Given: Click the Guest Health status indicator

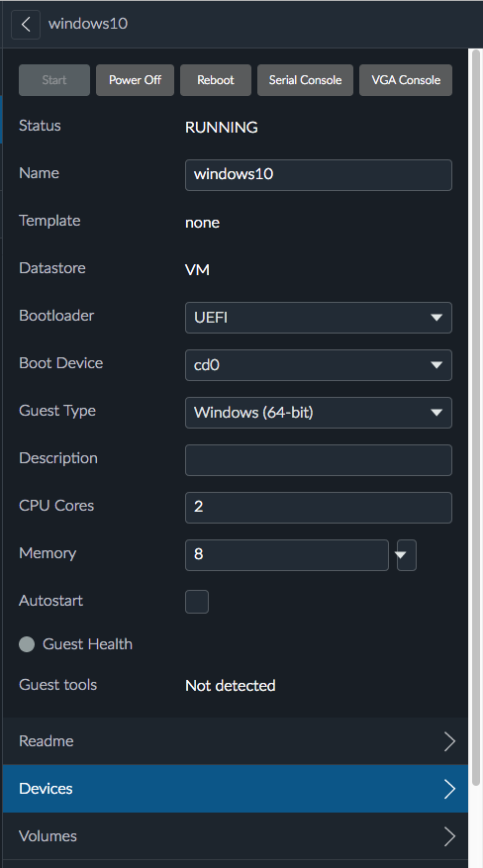Looking at the screenshot, I should pos(27,643).
